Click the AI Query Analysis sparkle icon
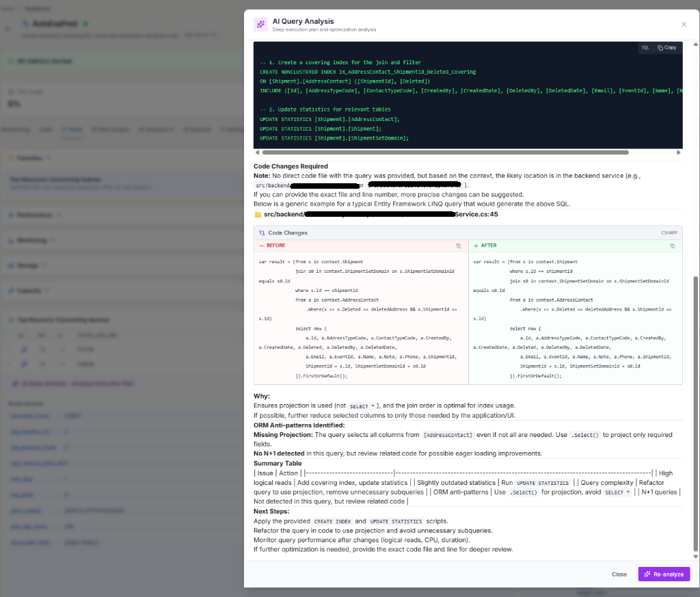 point(260,25)
